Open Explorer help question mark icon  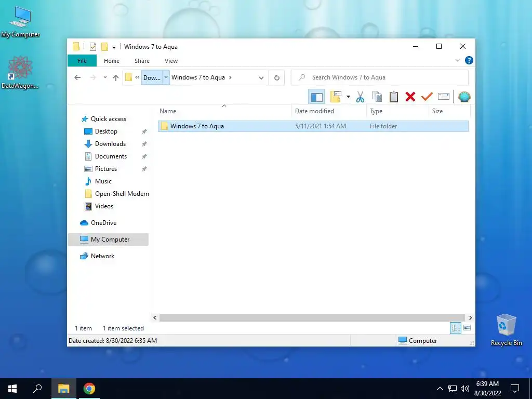[469, 60]
